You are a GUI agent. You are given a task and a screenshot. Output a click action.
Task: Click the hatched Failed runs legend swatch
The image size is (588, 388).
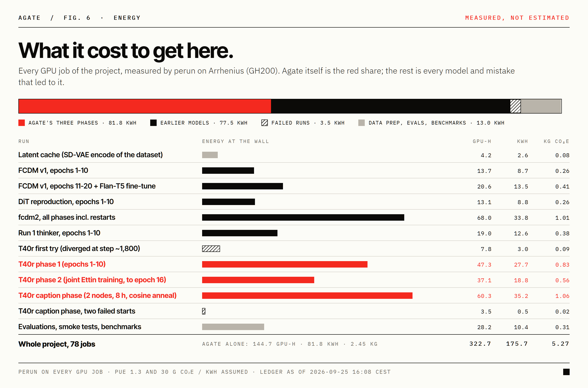click(264, 123)
